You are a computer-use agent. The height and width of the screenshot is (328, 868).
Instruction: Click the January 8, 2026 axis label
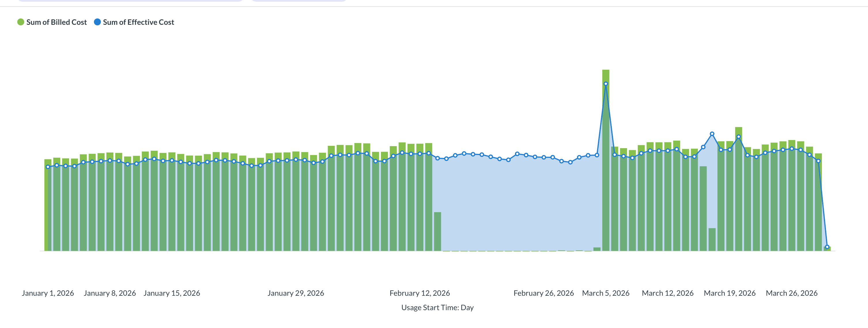(x=110, y=293)
